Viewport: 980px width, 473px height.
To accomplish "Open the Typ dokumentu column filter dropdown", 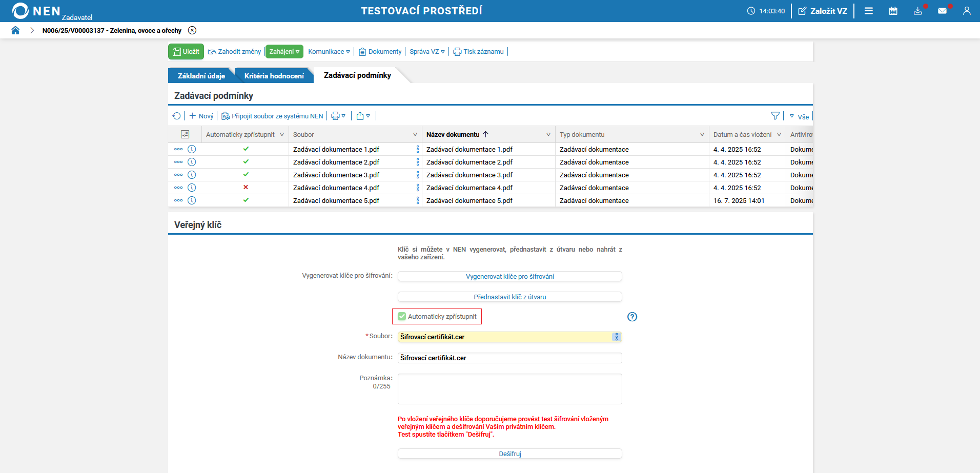I will tap(702, 134).
